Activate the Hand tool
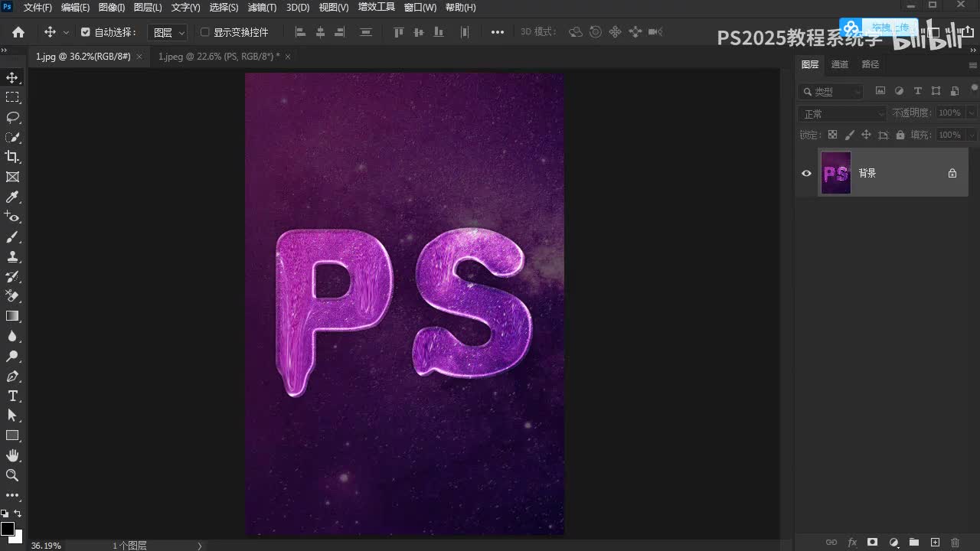 click(x=12, y=455)
